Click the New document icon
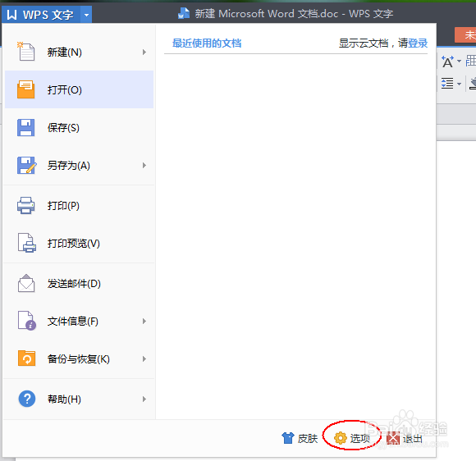Image resolution: width=476 pixels, height=461 pixels. [x=25, y=52]
